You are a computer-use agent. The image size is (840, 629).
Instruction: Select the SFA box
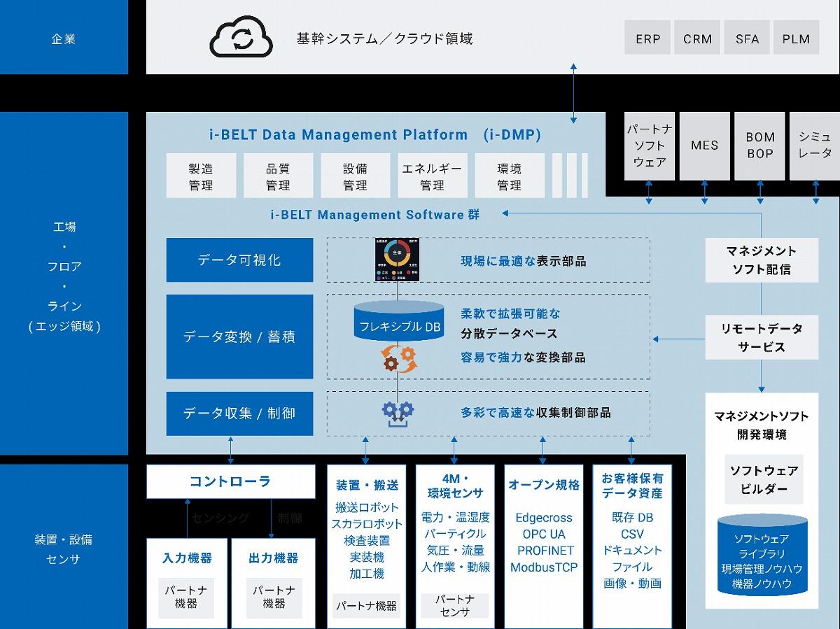pyautogui.click(x=747, y=38)
